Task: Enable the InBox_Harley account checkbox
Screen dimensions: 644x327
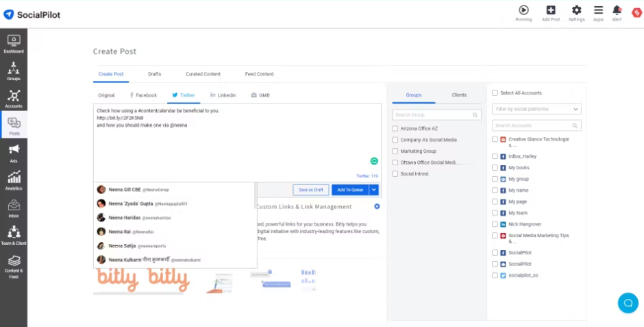Action: pos(495,156)
